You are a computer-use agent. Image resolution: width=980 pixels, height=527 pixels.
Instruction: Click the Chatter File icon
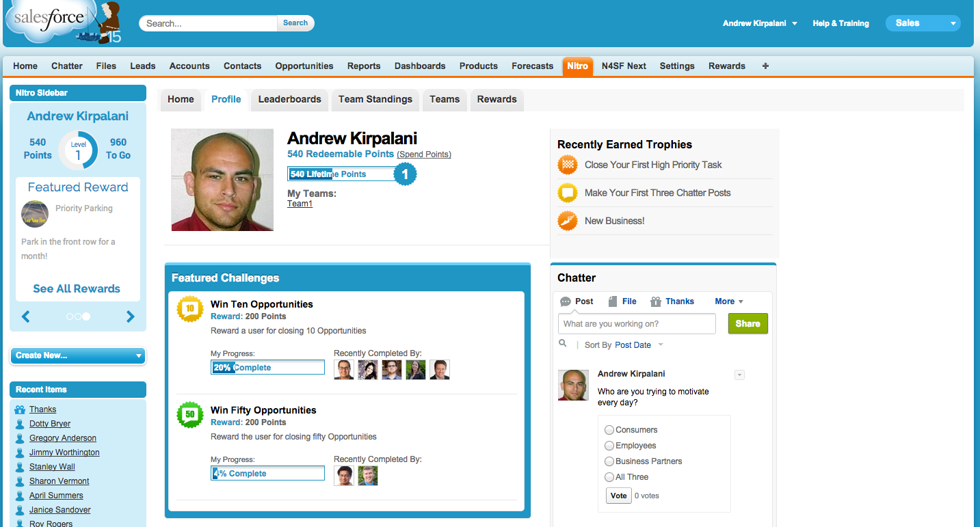click(613, 301)
